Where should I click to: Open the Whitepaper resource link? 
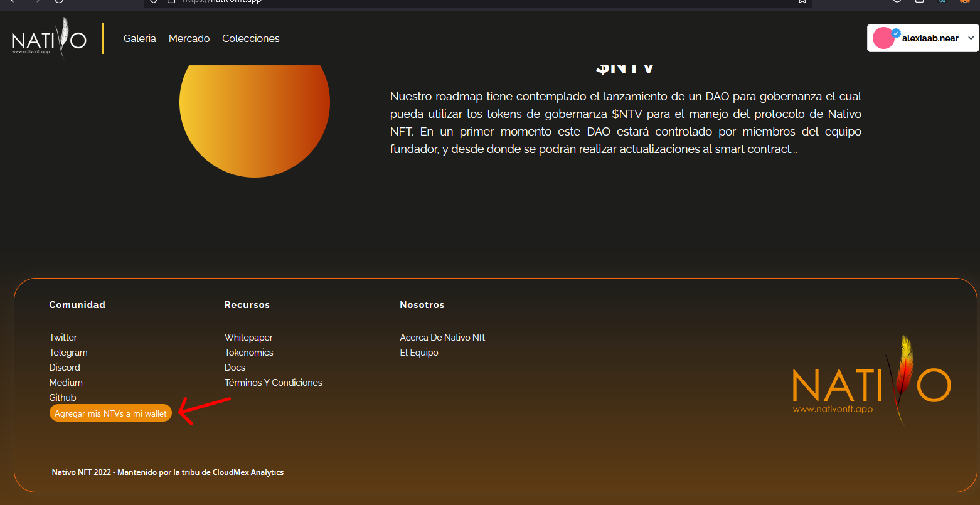248,338
